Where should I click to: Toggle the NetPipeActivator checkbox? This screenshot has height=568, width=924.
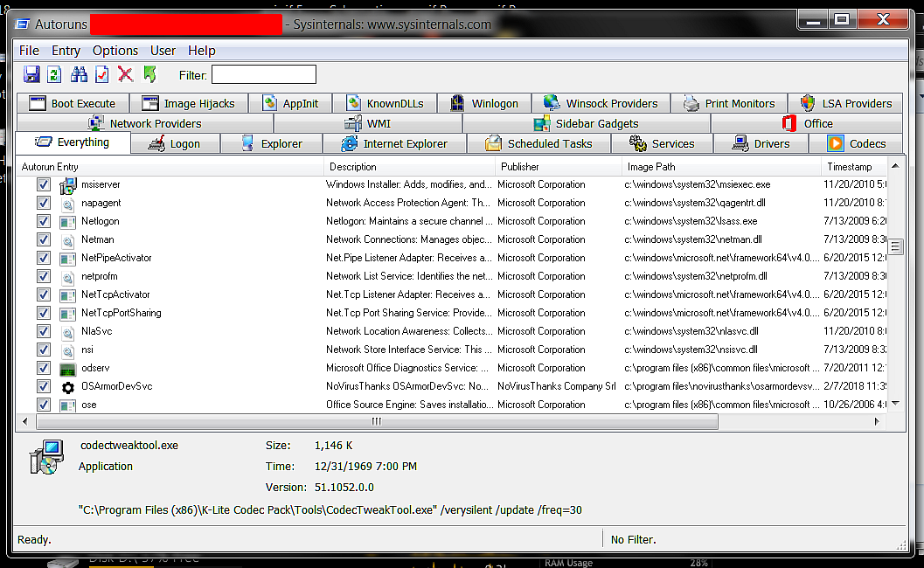(x=43, y=258)
